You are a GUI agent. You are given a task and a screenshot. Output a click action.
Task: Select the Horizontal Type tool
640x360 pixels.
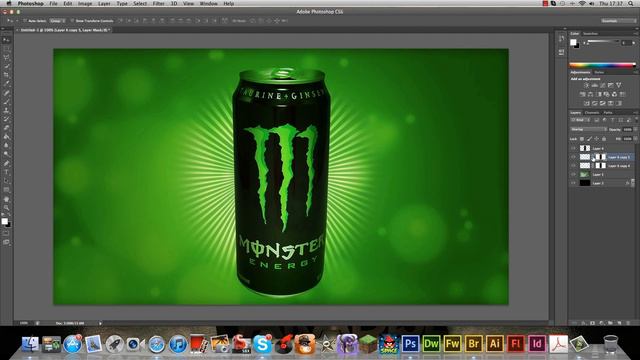7,172
